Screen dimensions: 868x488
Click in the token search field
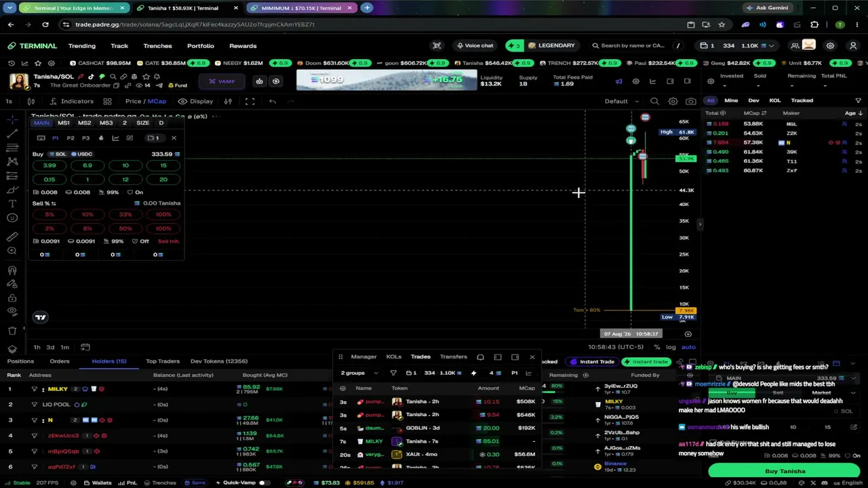coord(636,45)
